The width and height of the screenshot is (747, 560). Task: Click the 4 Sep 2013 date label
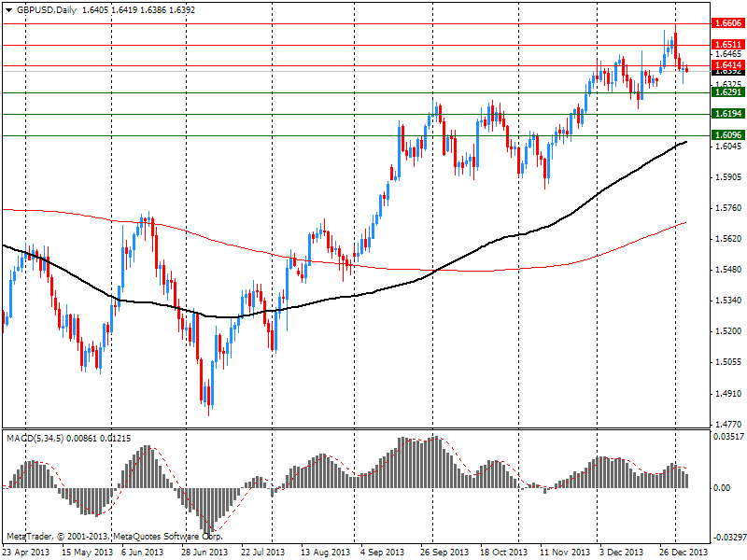coord(383,553)
